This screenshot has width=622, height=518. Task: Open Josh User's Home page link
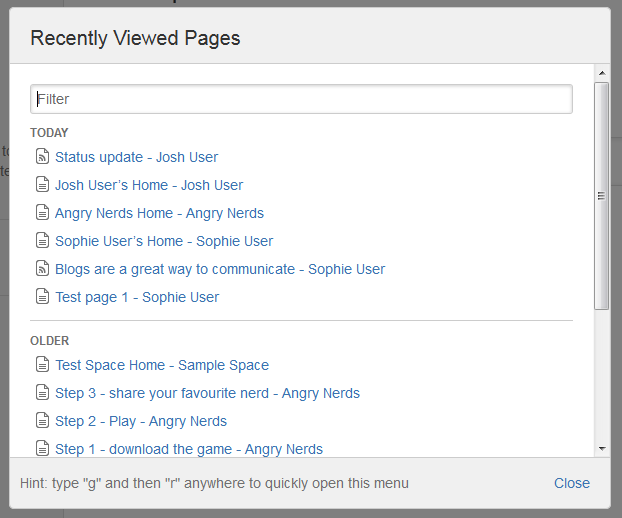coord(149,185)
